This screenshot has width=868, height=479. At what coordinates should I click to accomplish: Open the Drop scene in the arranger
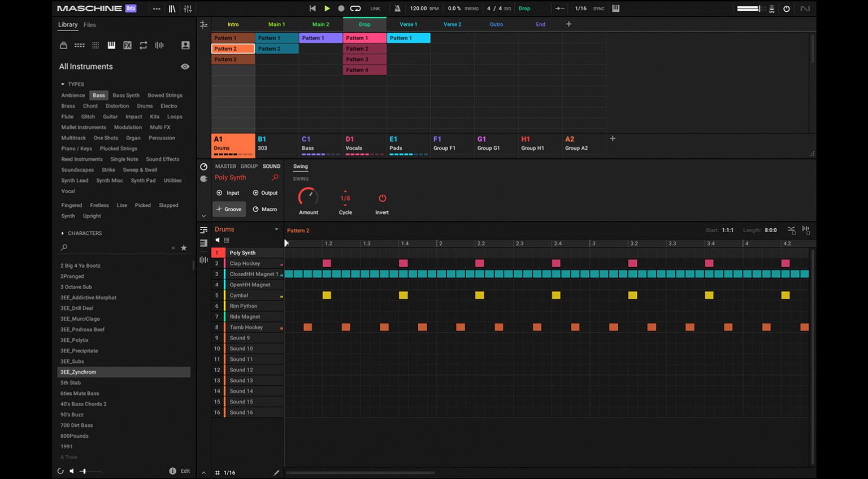click(364, 24)
